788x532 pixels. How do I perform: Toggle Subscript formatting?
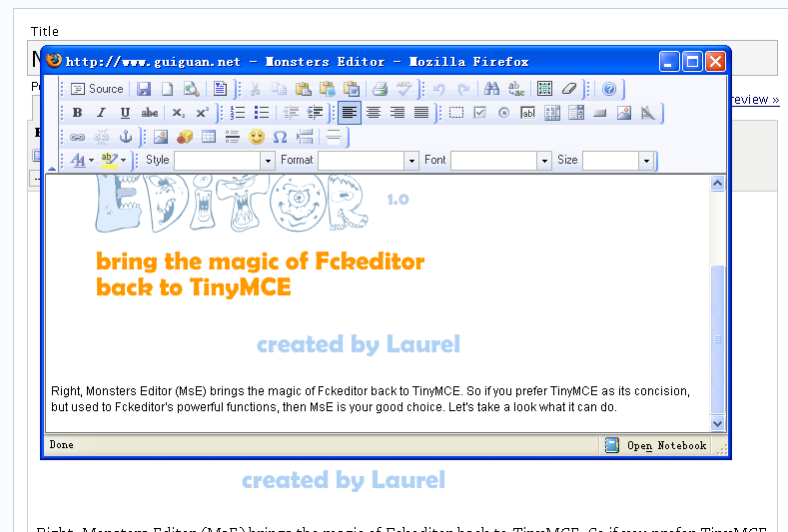[178, 113]
